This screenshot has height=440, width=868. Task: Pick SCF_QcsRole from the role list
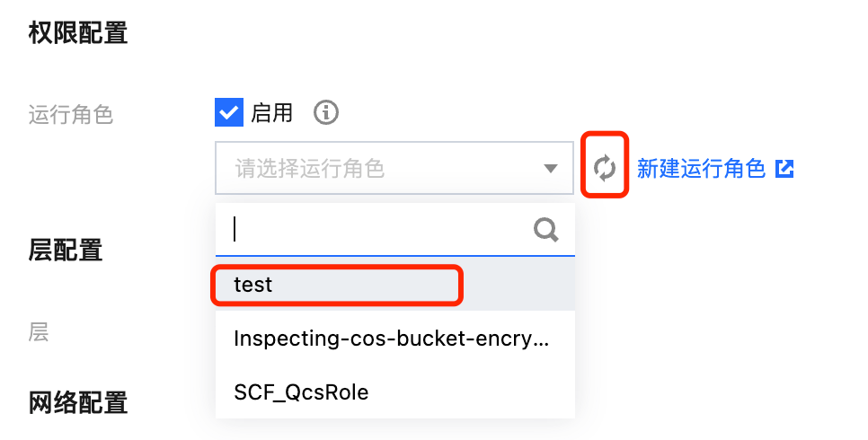pos(301,392)
